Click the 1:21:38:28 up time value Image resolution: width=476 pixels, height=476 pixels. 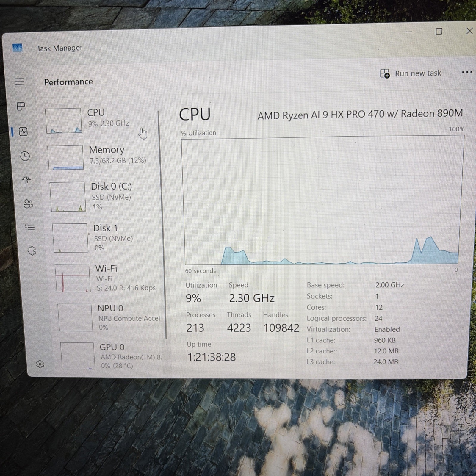[x=212, y=357]
